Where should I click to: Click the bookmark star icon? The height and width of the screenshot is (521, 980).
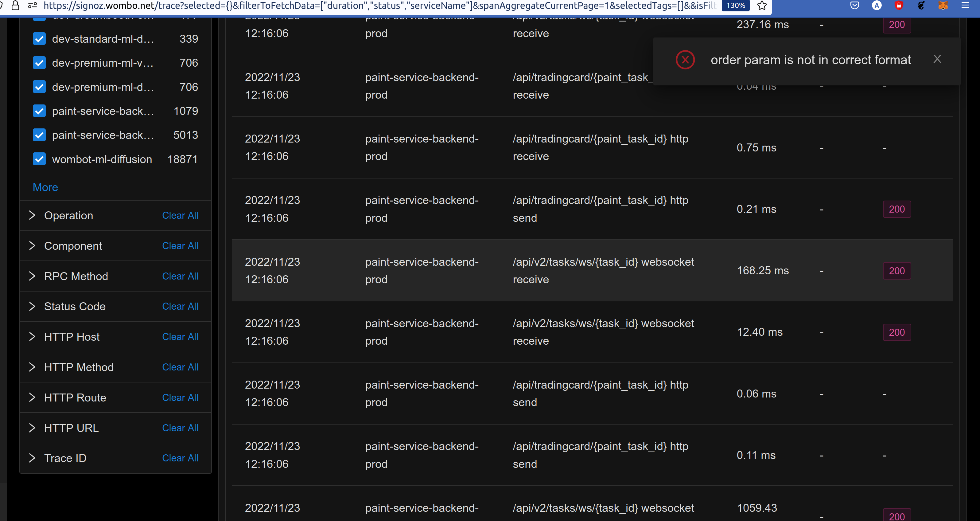point(762,5)
